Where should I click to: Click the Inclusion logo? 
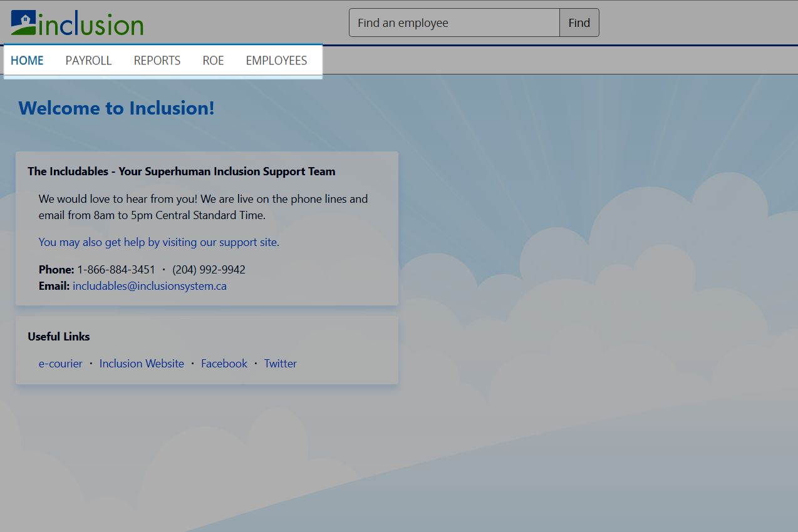(x=77, y=24)
